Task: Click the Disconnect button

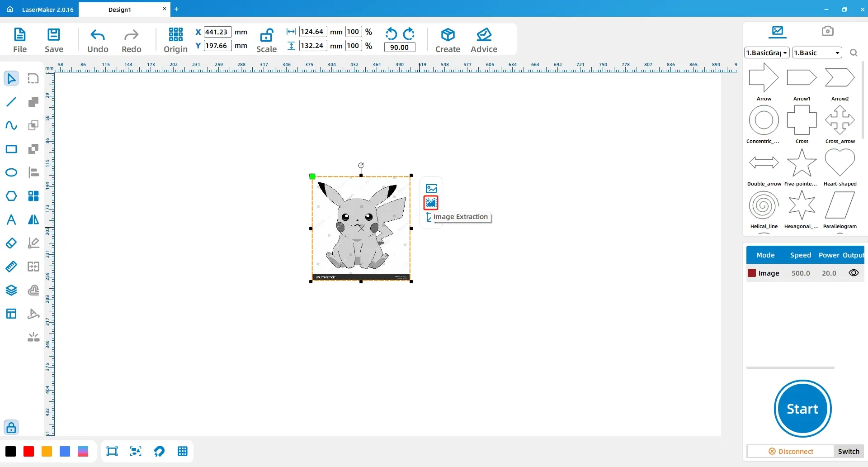Action: (791, 451)
